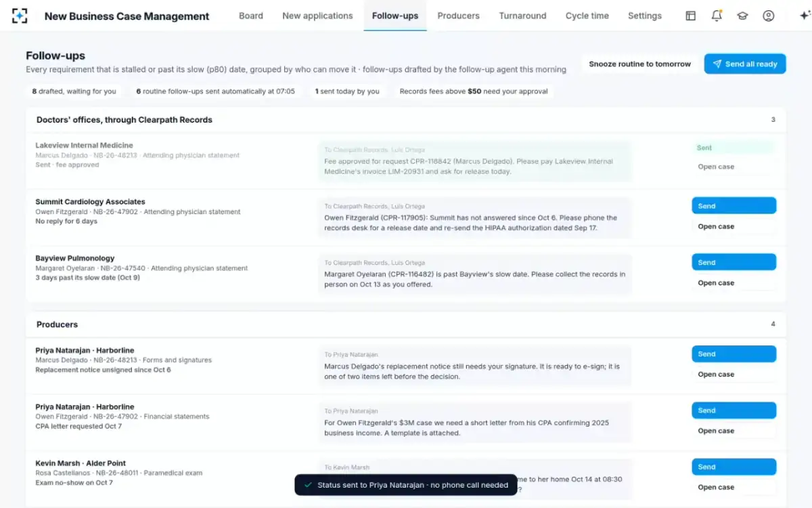Click the draft about Owen Fitzgerald's $3M case
812x508 pixels.
click(x=475, y=422)
